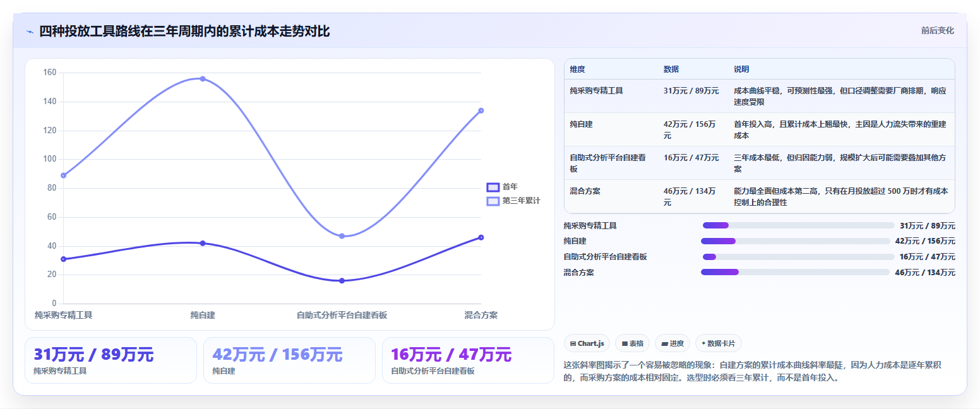Click 首年 data point for 纯自建
Viewport: 980px width, 409px height.
click(x=203, y=243)
